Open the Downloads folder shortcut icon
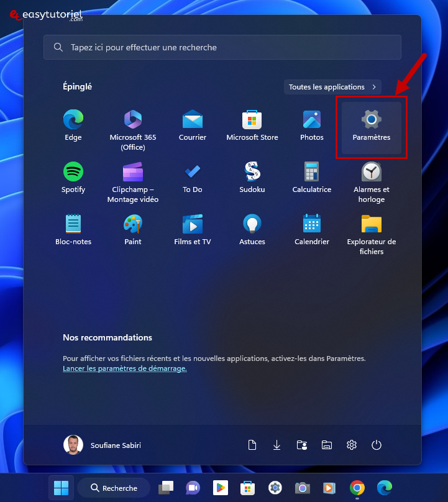 click(277, 445)
